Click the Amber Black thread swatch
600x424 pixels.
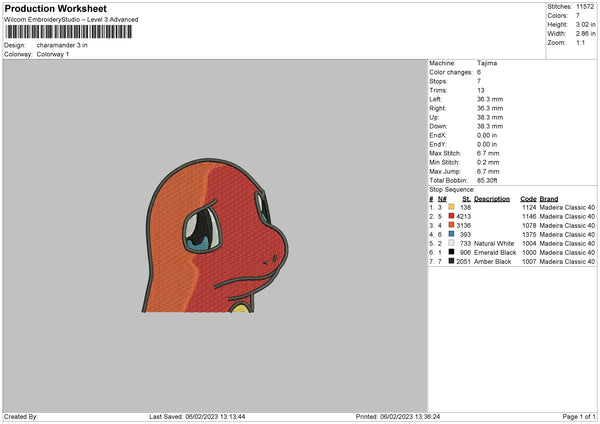tap(452, 261)
